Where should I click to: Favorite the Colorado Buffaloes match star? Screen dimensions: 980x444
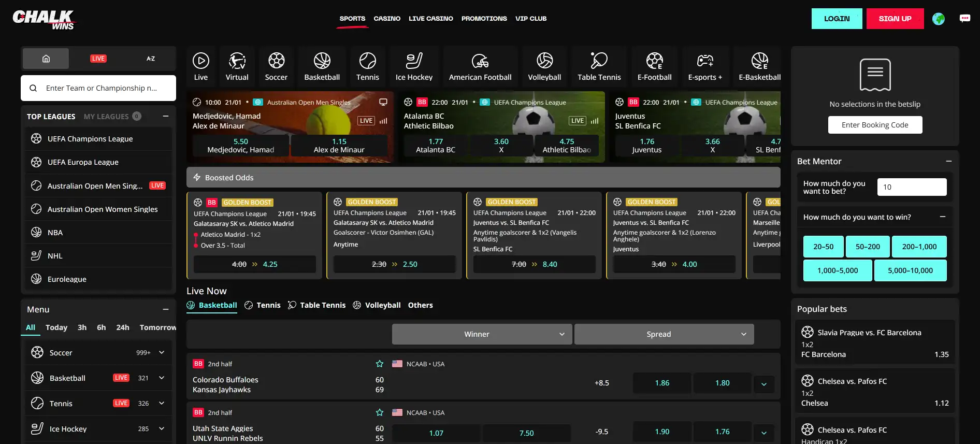[380, 364]
